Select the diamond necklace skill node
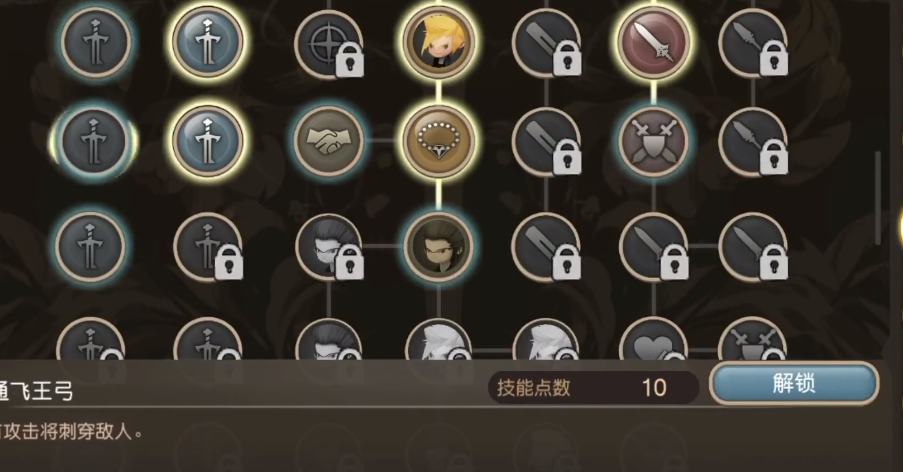This screenshot has height=472, width=903. [x=438, y=140]
